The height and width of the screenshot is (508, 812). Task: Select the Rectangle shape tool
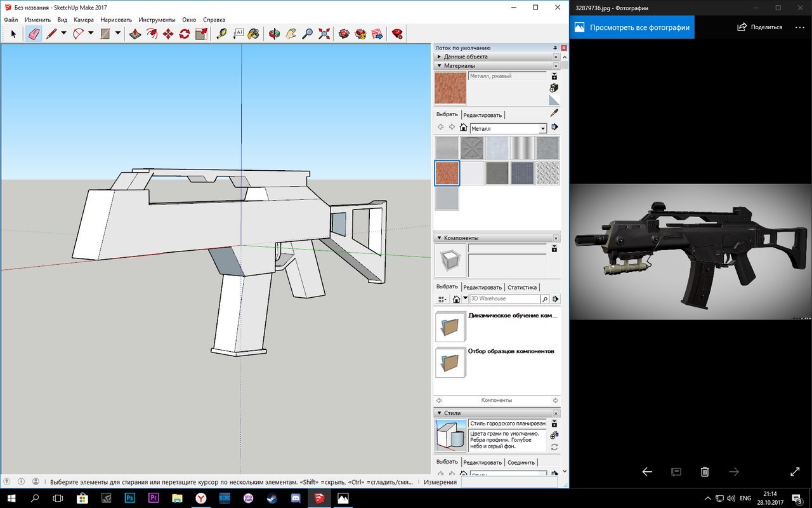click(x=106, y=34)
